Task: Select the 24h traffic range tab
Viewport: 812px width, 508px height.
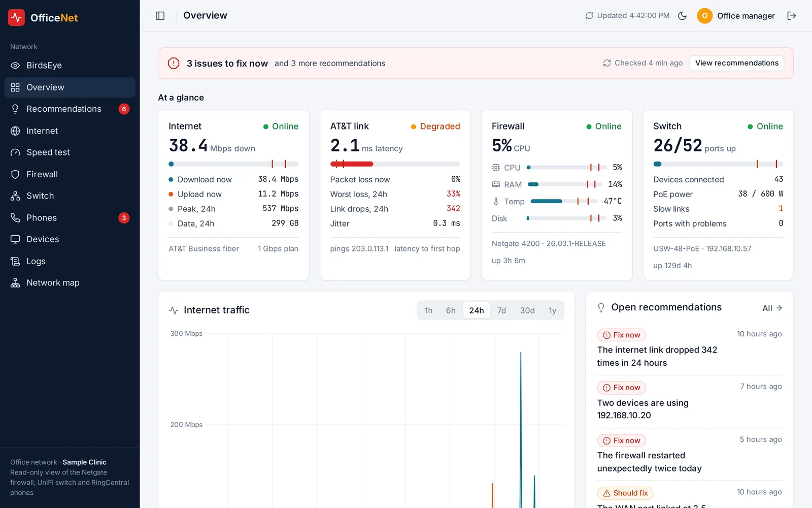Action: point(477,310)
